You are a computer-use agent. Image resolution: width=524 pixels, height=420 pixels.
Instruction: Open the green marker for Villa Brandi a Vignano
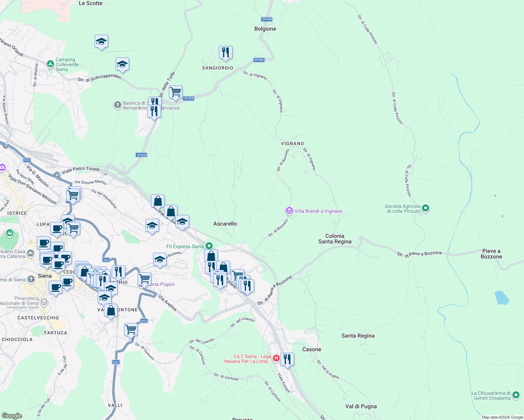(x=289, y=211)
